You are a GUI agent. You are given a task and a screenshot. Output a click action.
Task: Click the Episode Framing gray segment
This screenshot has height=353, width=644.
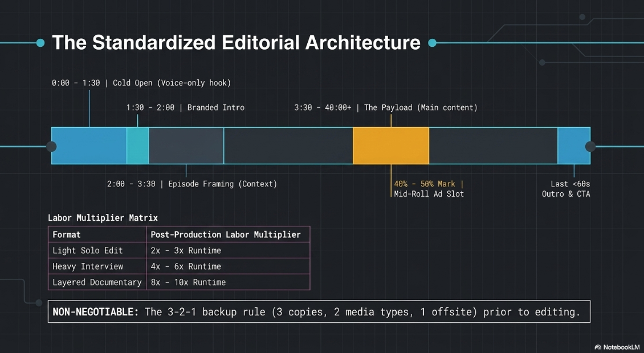[186, 146]
